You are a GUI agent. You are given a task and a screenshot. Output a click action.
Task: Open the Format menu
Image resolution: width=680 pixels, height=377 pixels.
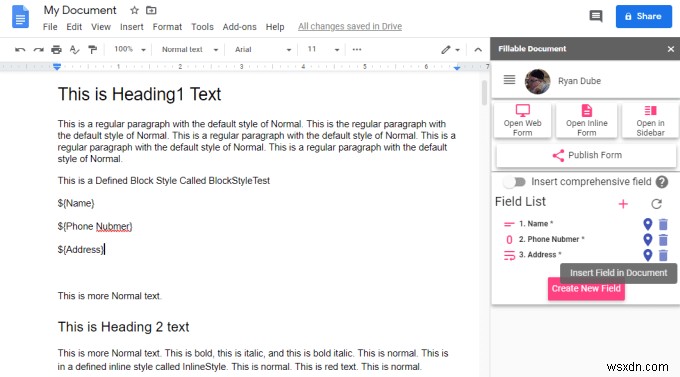point(167,27)
